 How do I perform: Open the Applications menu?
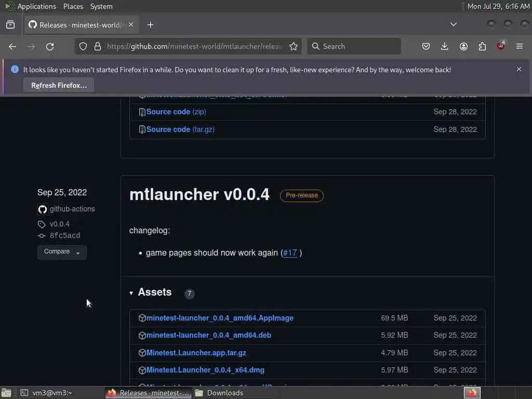point(37,6)
